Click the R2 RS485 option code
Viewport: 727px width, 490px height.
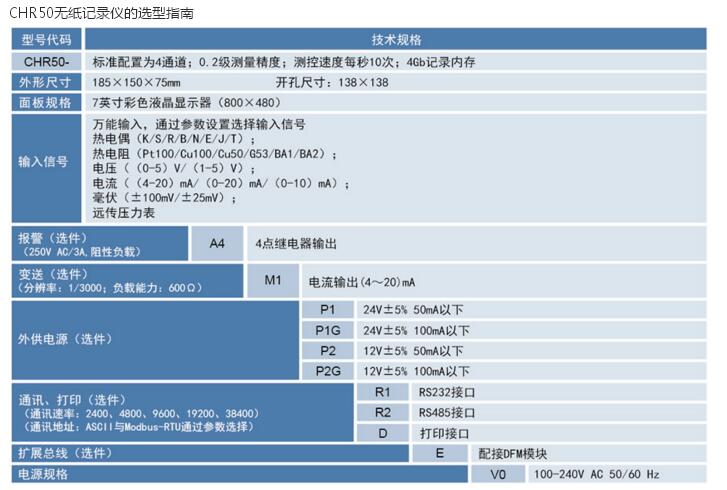(x=383, y=412)
